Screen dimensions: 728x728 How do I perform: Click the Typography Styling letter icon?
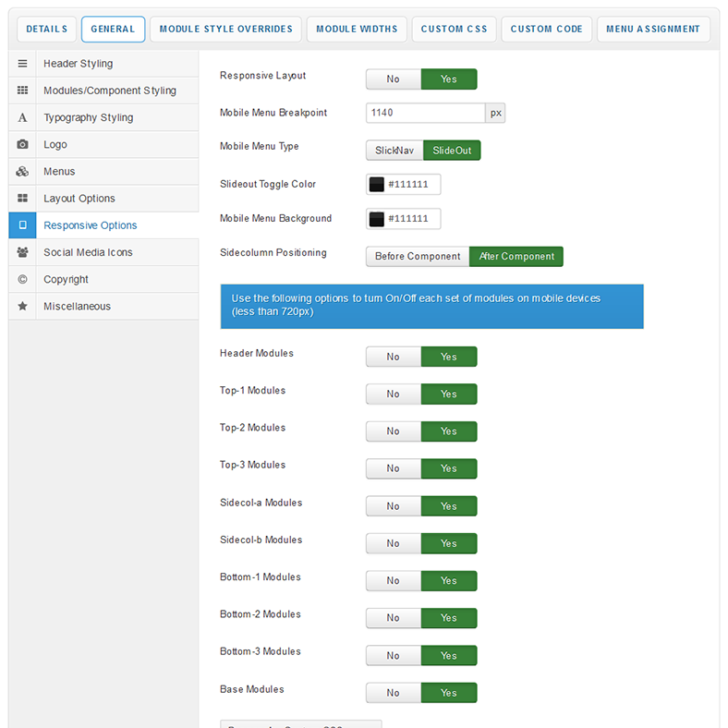click(22, 117)
